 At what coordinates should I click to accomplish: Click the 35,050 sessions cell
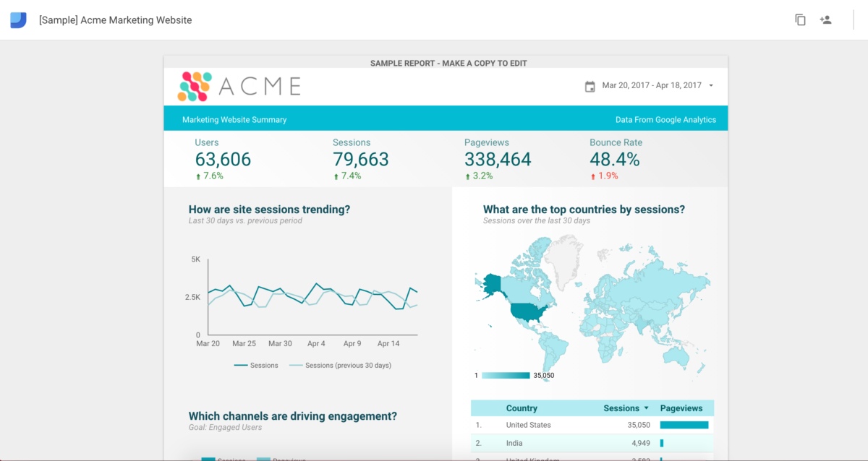(x=639, y=426)
